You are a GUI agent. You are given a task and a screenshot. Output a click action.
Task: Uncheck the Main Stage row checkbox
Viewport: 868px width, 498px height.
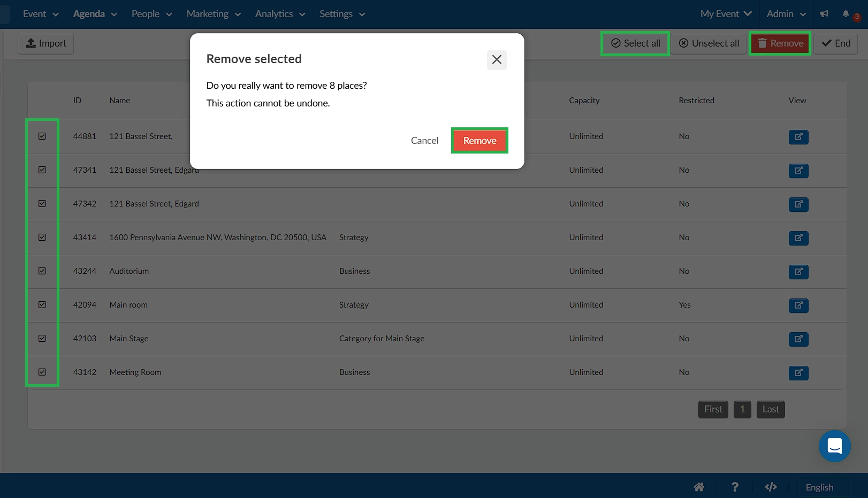point(42,339)
